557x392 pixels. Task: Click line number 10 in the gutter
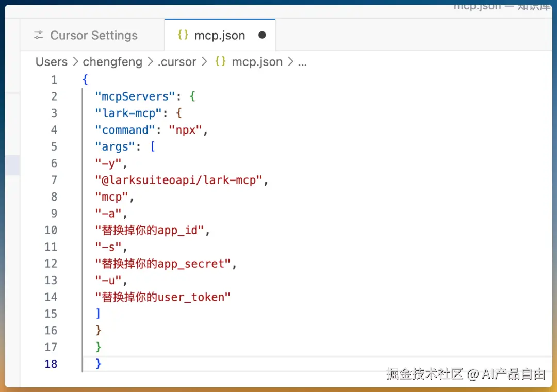click(x=51, y=230)
